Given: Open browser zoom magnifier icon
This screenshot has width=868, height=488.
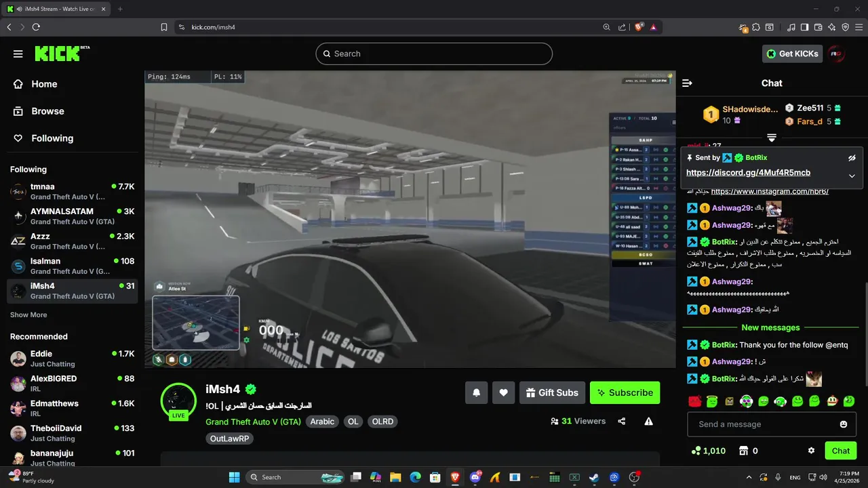Looking at the screenshot, I should pos(607,27).
